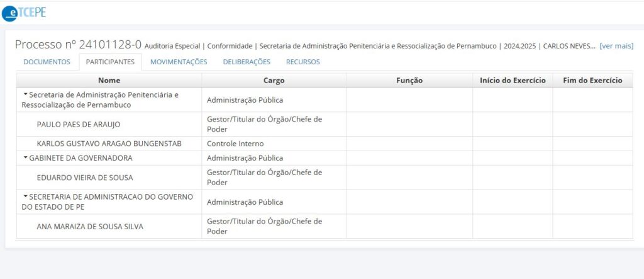Viewport: 644px width, 279px height.
Task: Click the Função column header
Action: pos(409,80)
